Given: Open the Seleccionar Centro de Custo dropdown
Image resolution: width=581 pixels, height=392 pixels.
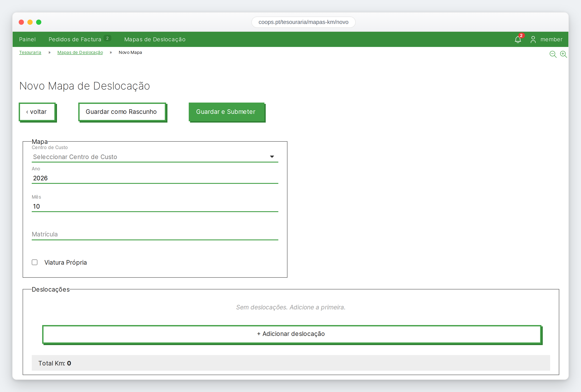Looking at the screenshot, I should [155, 157].
